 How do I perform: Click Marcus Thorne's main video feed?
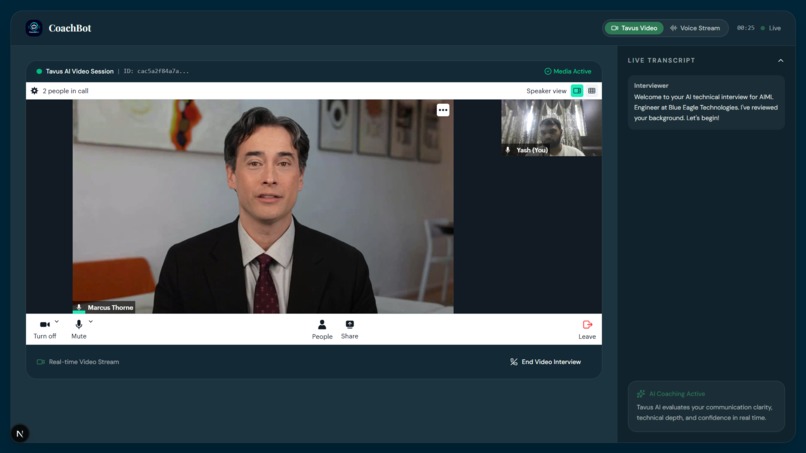[x=263, y=206]
